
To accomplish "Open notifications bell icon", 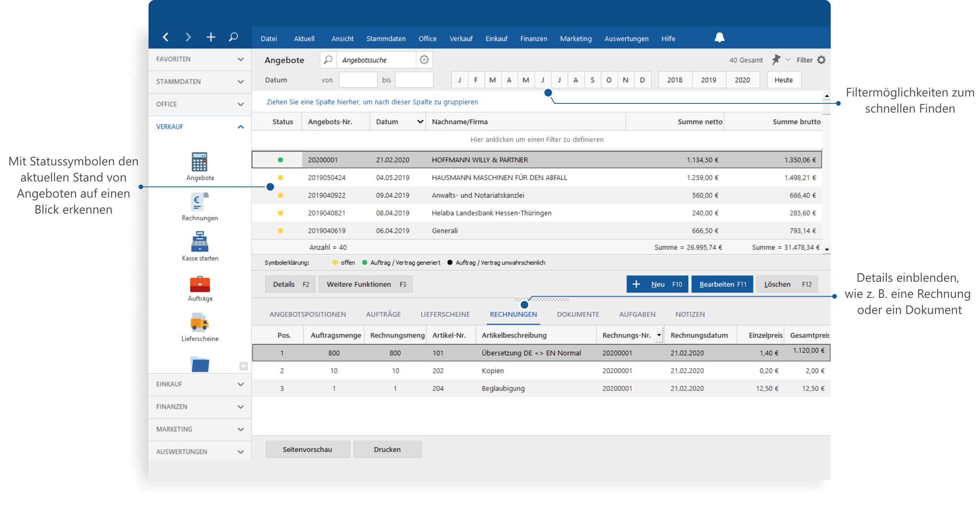I will click(x=719, y=38).
